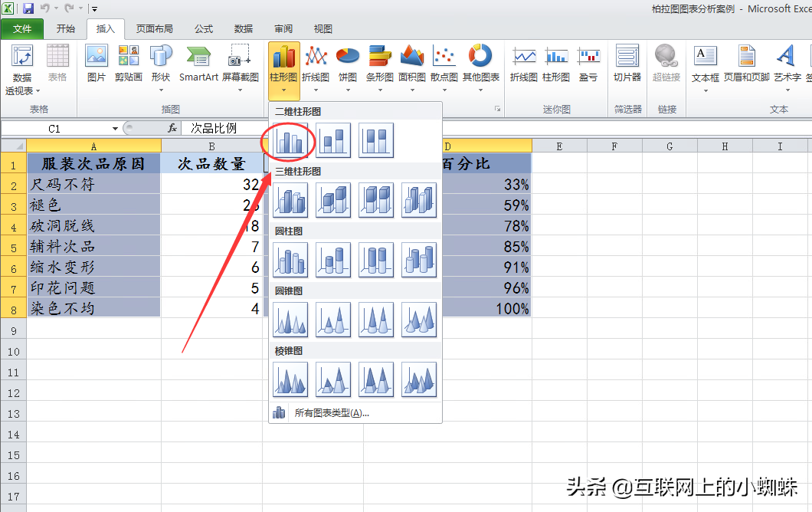Insert a SmartArt graphic
Screen dimensions: 812x512
198,64
